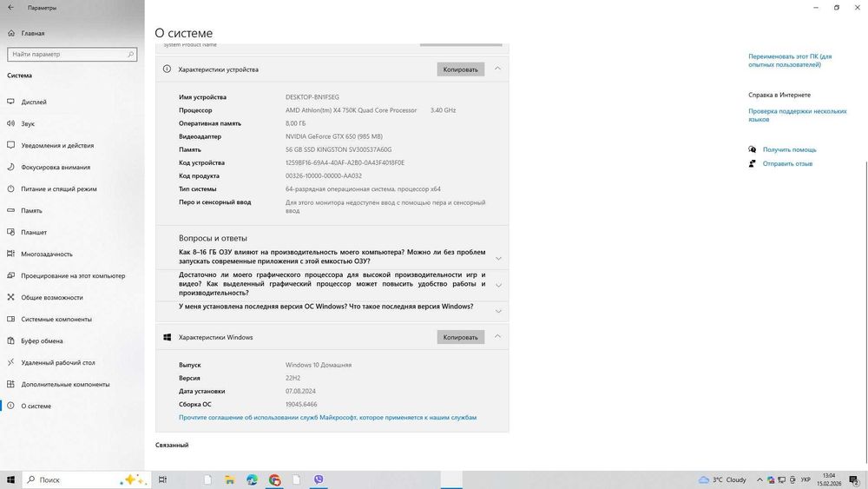Open Буфер обмена clipboard icon
This screenshot has height=489, width=868.
point(10,340)
